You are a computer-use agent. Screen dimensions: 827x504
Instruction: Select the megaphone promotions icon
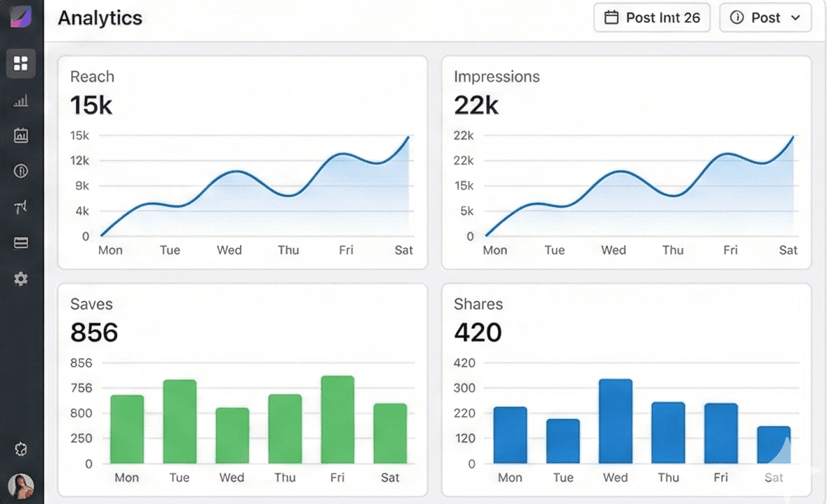tap(21, 206)
